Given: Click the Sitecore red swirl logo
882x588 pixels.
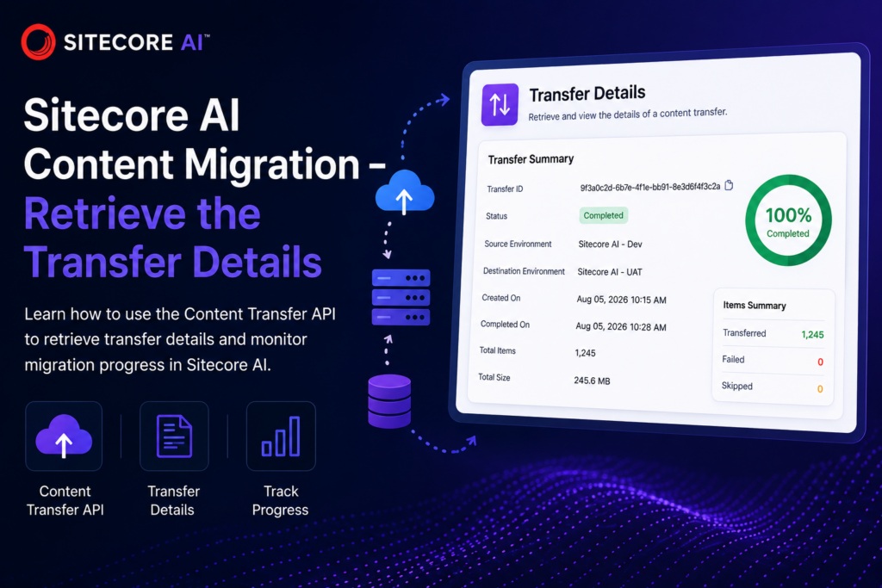Looking at the screenshot, I should (38, 41).
